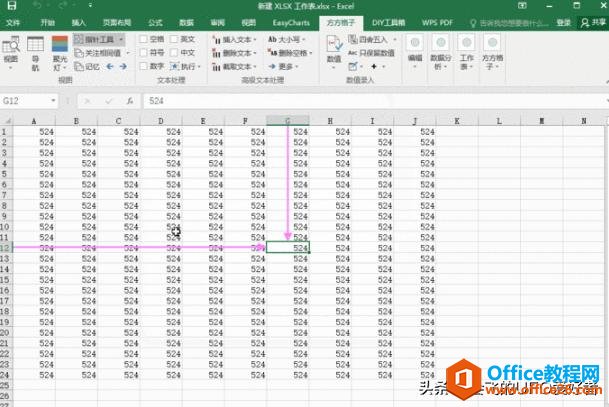Turn on the 聚光灯 spotlight tool

click(60, 44)
